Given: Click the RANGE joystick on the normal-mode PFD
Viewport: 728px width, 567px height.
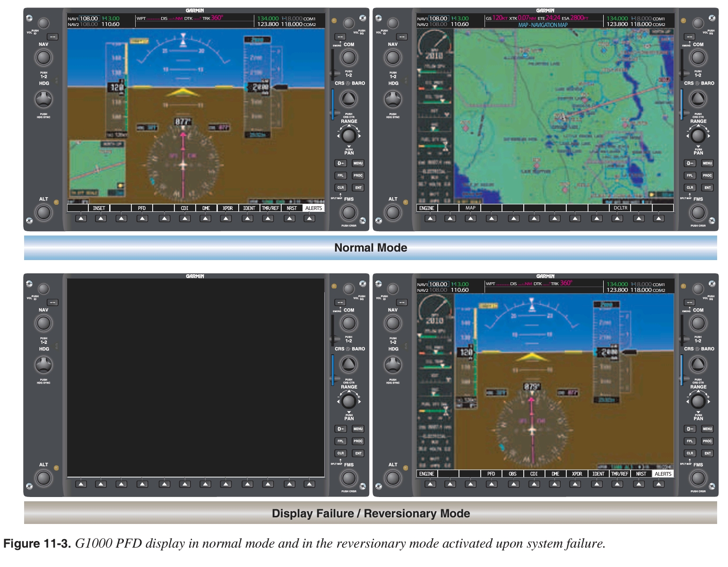Looking at the screenshot, I should tap(349, 136).
